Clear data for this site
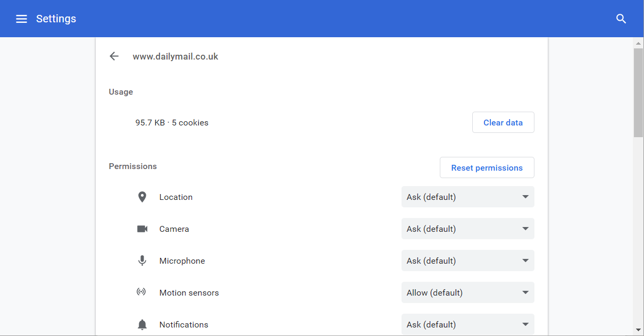Viewport: 644px width, 336px height. coord(503,122)
